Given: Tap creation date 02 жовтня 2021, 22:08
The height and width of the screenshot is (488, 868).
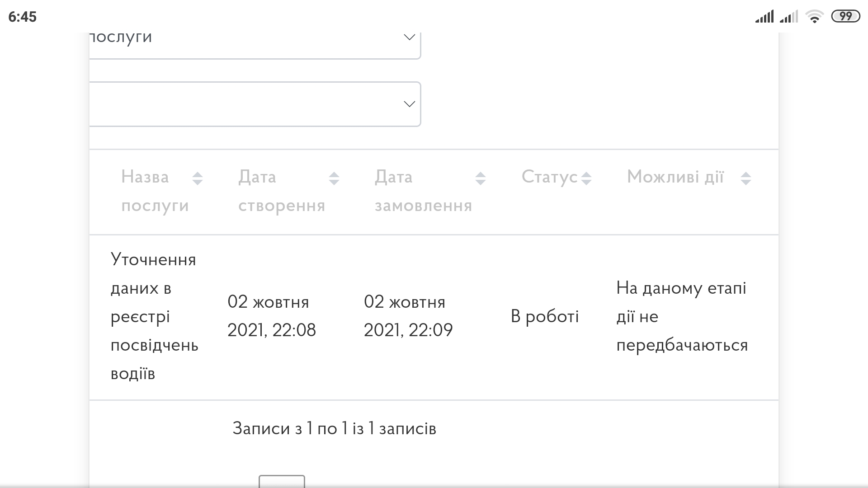Looking at the screenshot, I should (271, 316).
